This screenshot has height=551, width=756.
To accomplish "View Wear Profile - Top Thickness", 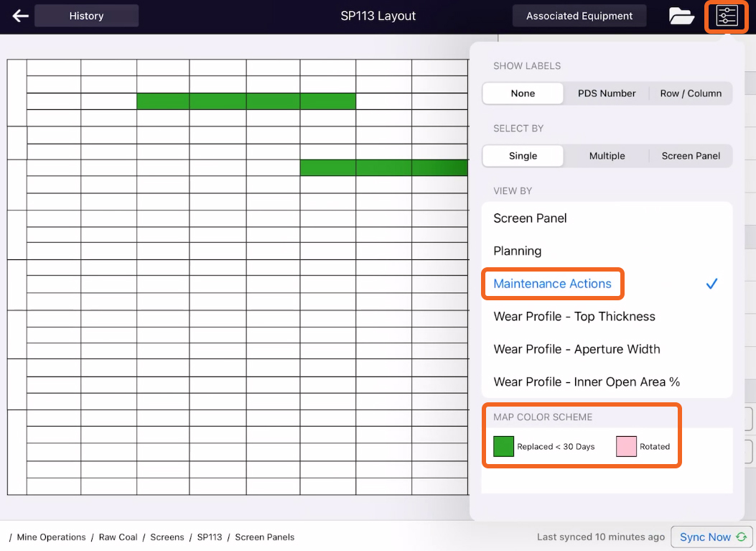I will click(x=607, y=317).
